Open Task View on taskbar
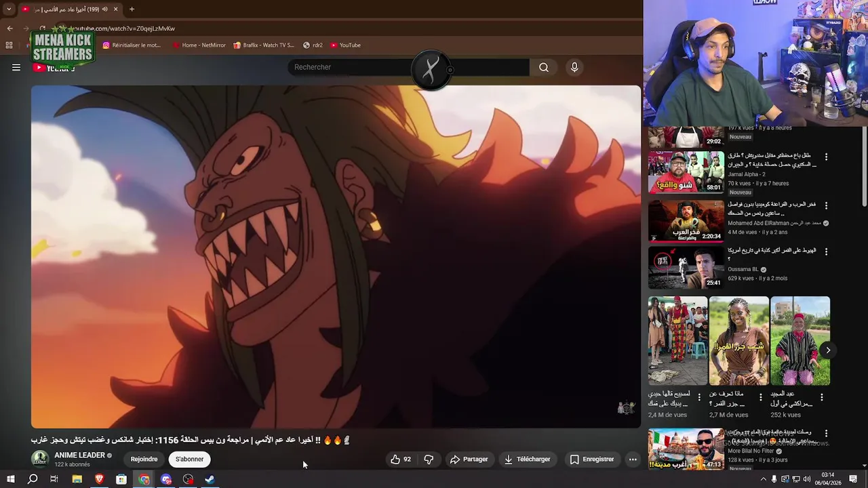This screenshot has height=488, width=868. pyautogui.click(x=54, y=479)
